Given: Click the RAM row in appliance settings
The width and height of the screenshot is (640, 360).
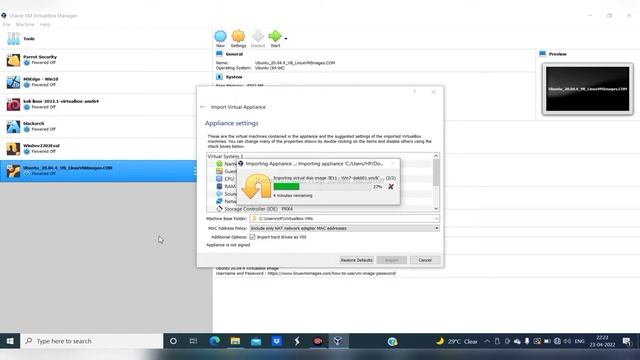Looking at the screenshot, I should [230, 186].
